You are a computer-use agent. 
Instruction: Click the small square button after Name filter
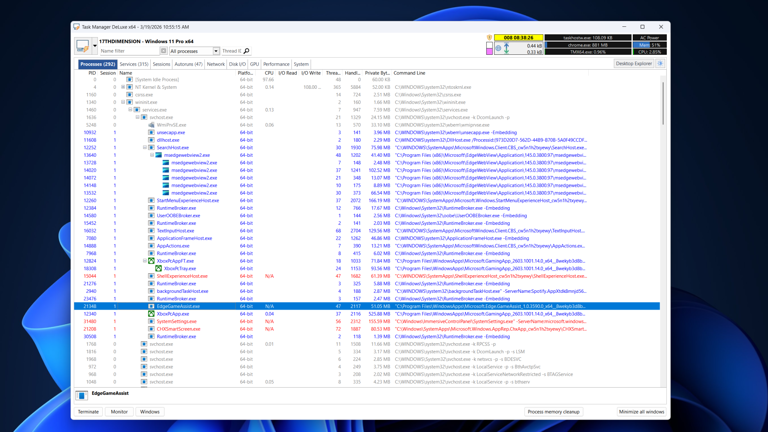[x=164, y=51]
